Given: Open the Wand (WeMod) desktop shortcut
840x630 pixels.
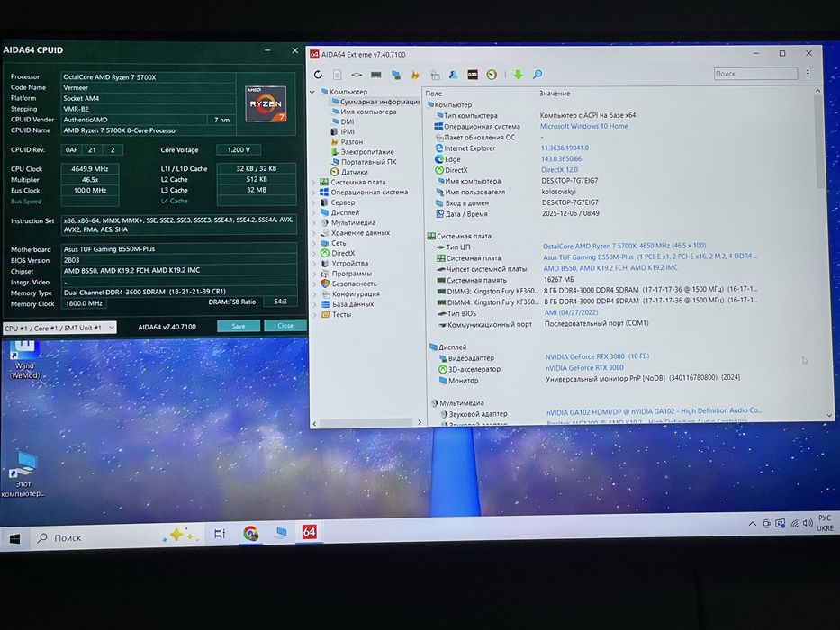Looking at the screenshot, I should coord(23,359).
